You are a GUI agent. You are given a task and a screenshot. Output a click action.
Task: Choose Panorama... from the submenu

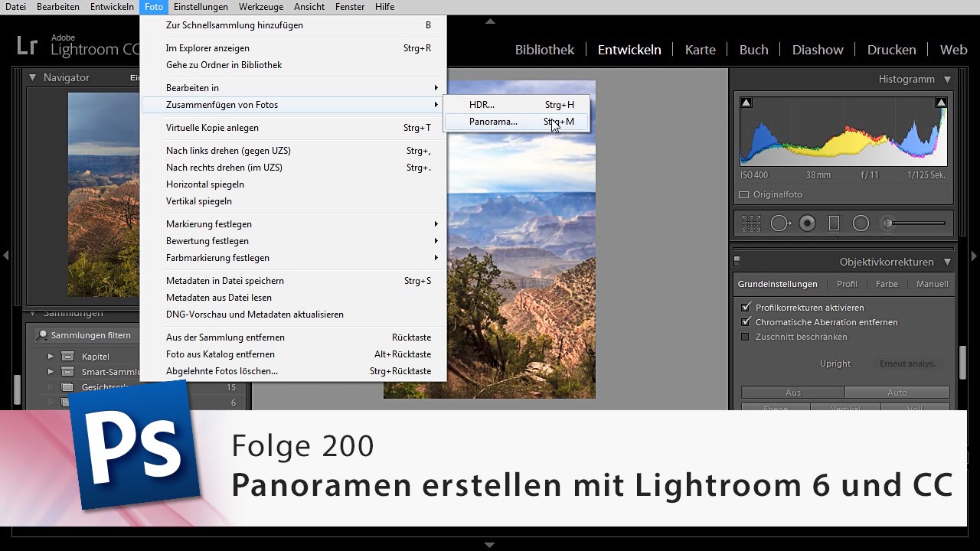point(517,122)
